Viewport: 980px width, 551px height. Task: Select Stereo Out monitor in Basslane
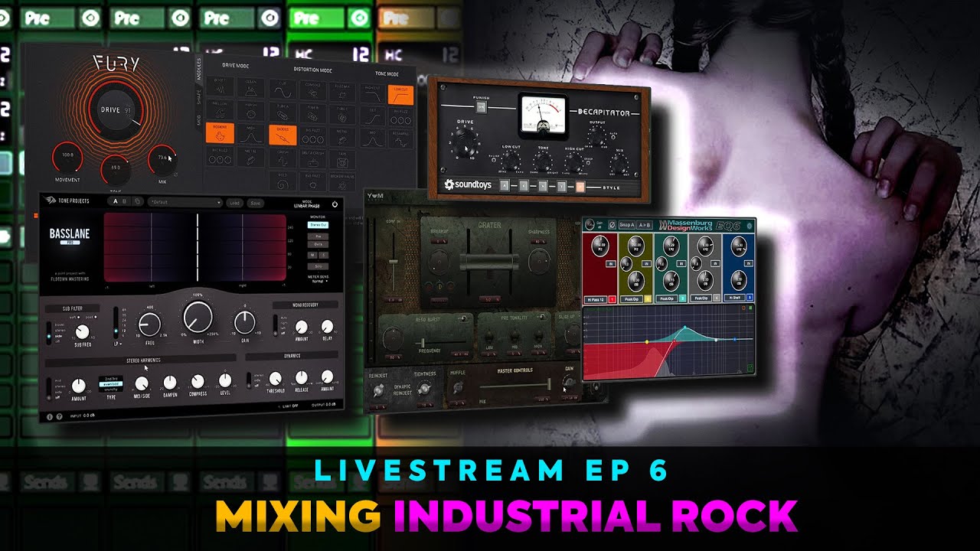318,225
